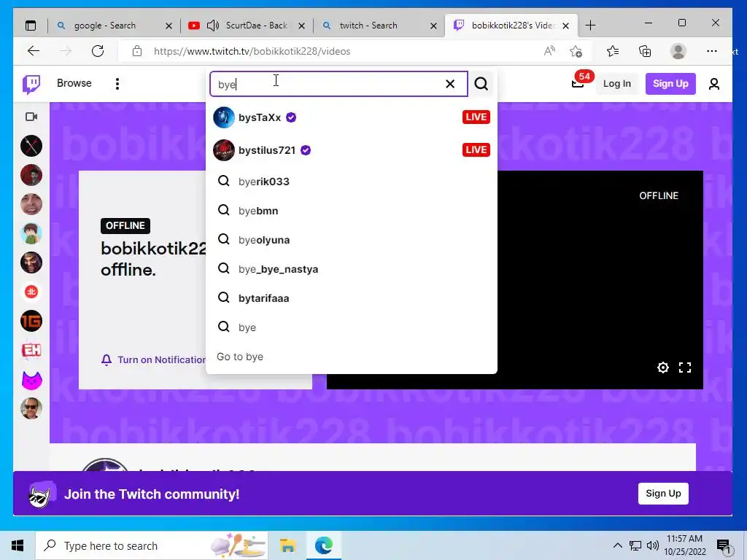Click the site lock info icon
Viewport: 747px width, 560px height.
click(137, 51)
